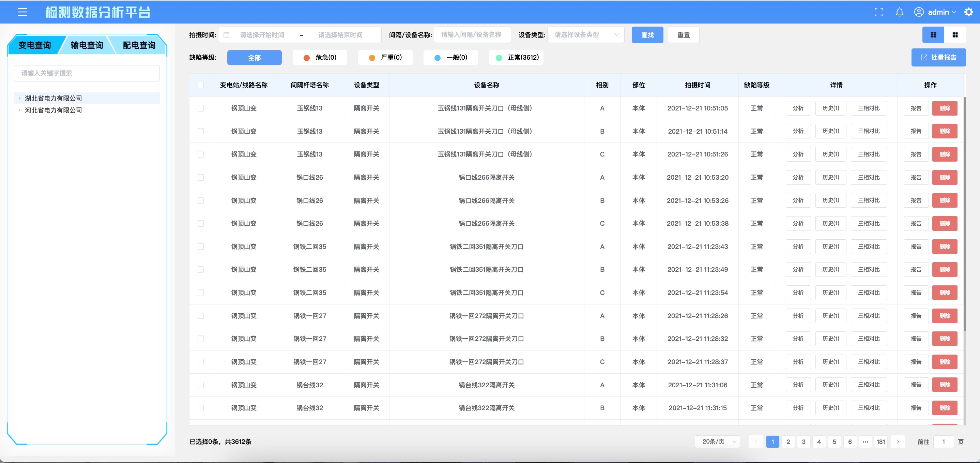The height and width of the screenshot is (463, 980).
Task: Click 分析 for row 11:28:37
Action: [798, 362]
